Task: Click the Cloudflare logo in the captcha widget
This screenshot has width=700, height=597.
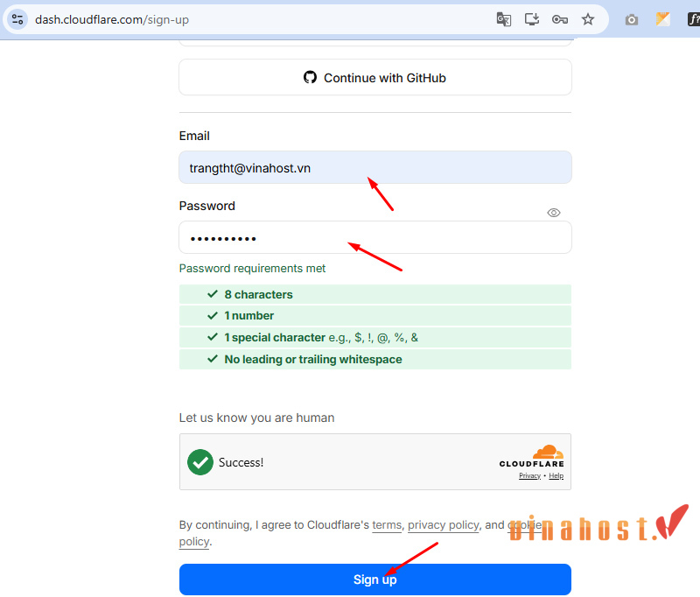Action: pyautogui.click(x=532, y=456)
